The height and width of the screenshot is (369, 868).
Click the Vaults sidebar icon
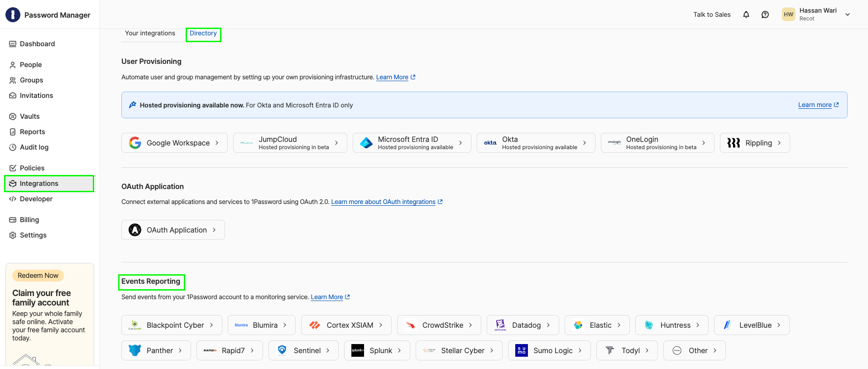coord(13,117)
